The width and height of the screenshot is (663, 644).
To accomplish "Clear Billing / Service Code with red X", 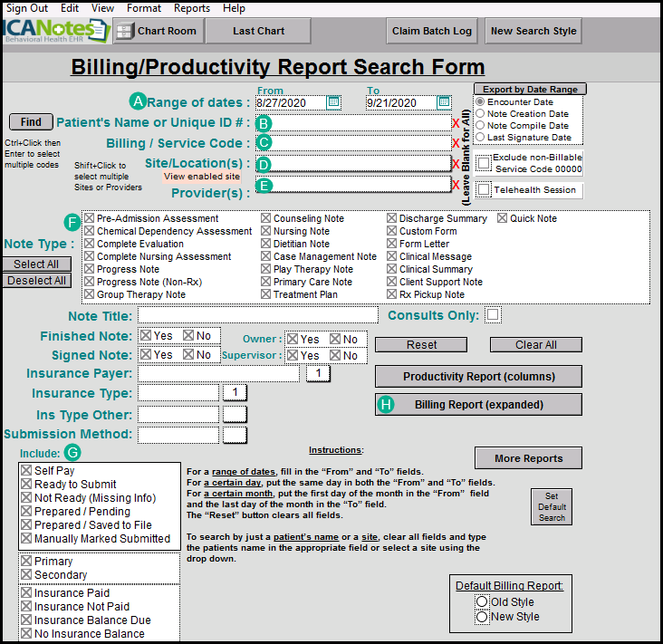I will (x=456, y=143).
